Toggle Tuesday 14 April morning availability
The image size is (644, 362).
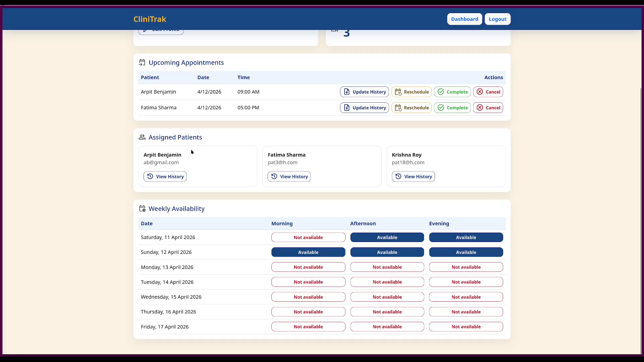(308, 282)
